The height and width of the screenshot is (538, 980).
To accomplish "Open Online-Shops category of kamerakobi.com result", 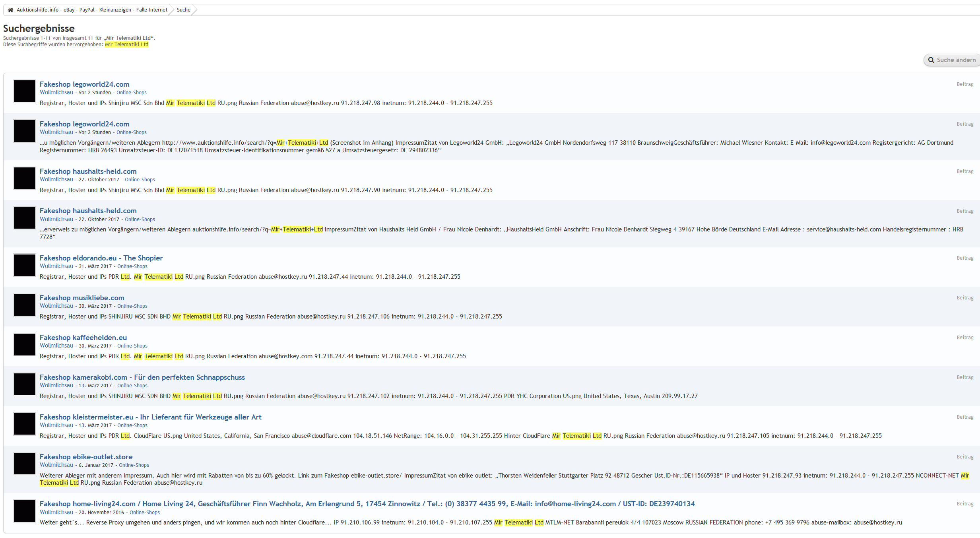I will [x=132, y=386].
